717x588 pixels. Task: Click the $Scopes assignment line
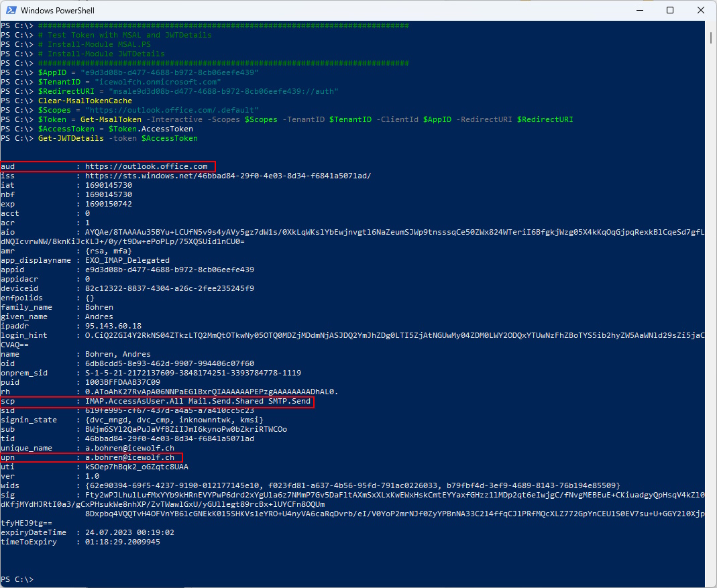point(148,110)
